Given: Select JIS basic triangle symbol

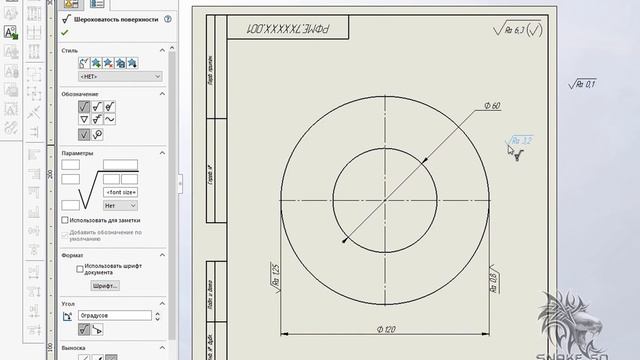Looking at the screenshot, I should coord(84,119).
